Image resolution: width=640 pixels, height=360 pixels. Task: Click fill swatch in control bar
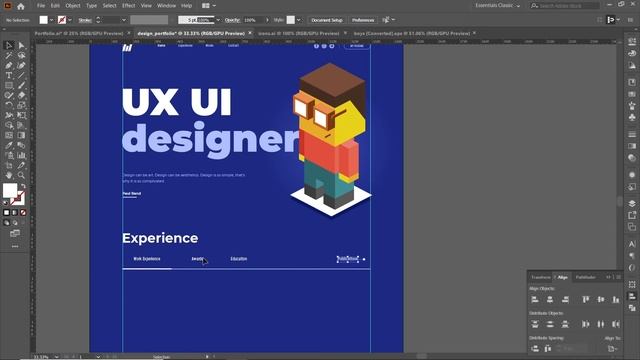[x=44, y=20]
